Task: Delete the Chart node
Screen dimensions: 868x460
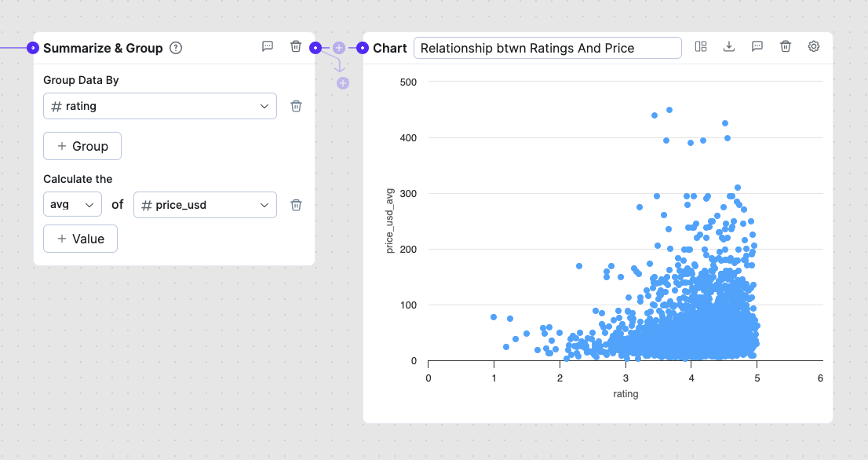Action: pos(786,47)
